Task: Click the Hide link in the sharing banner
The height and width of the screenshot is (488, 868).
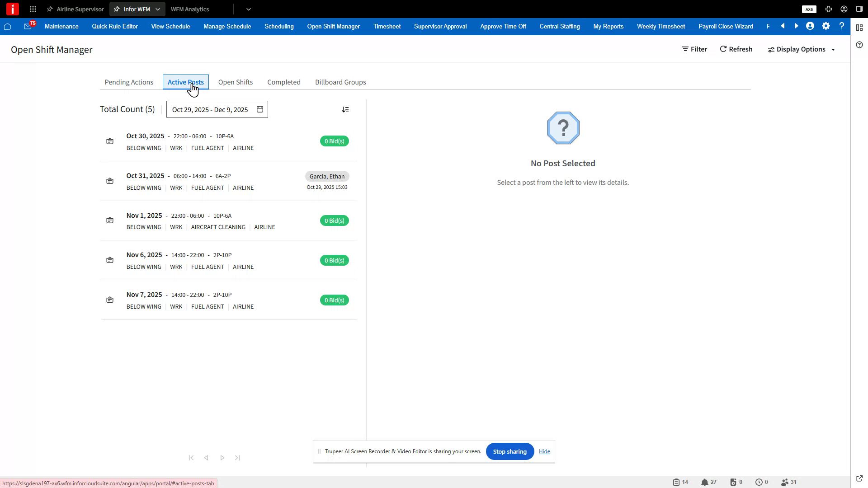Action: 544,451
